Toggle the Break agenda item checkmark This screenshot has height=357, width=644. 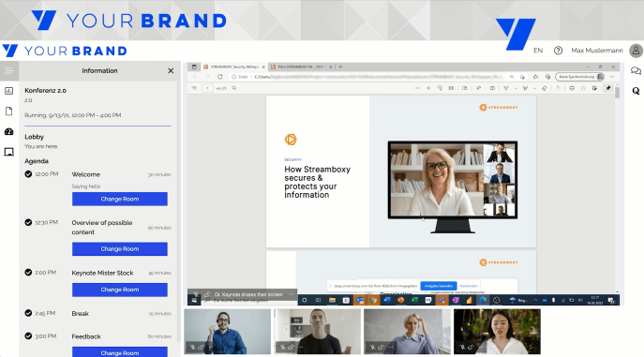click(x=28, y=313)
